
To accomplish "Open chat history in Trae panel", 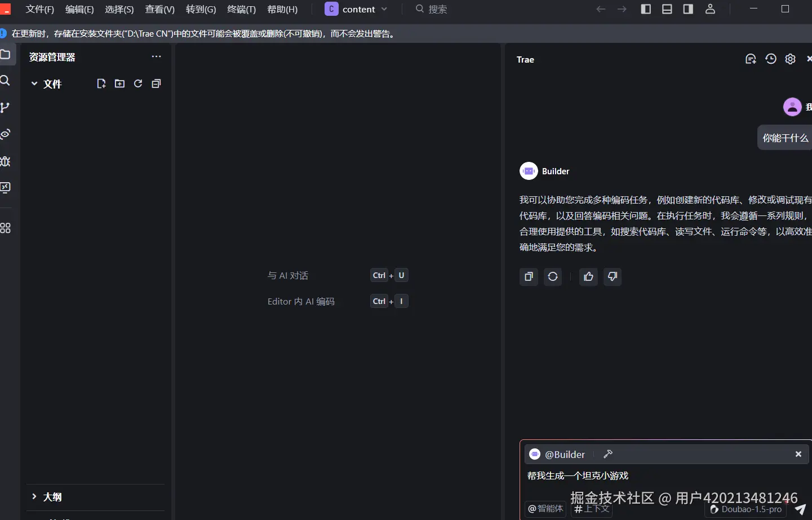I will (771, 59).
